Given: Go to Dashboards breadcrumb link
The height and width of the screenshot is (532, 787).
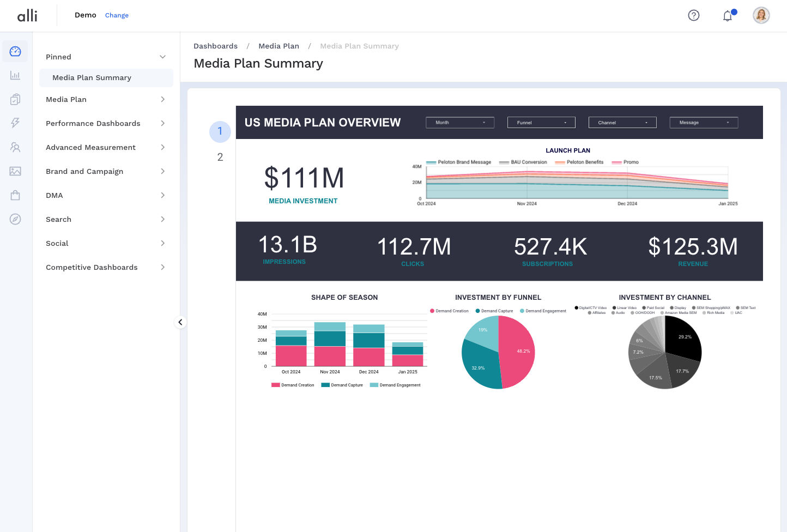Looking at the screenshot, I should pos(215,46).
